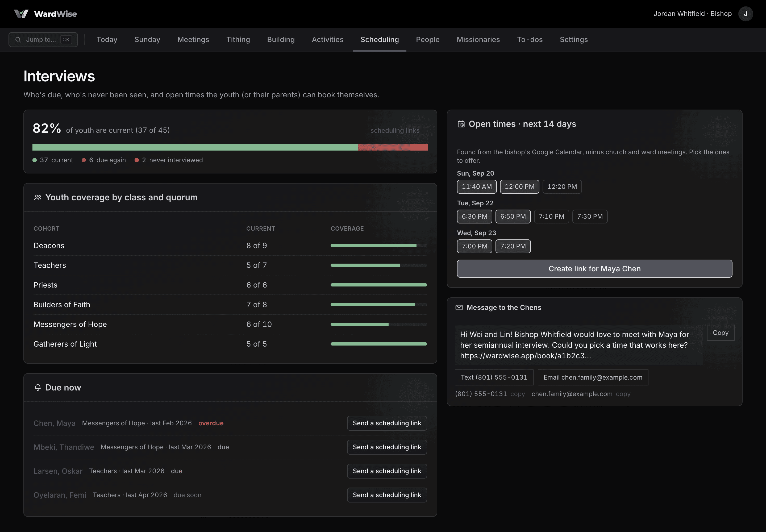Viewport: 766px width, 532px height.
Task: Switch to the Settings tab
Action: [x=574, y=40]
